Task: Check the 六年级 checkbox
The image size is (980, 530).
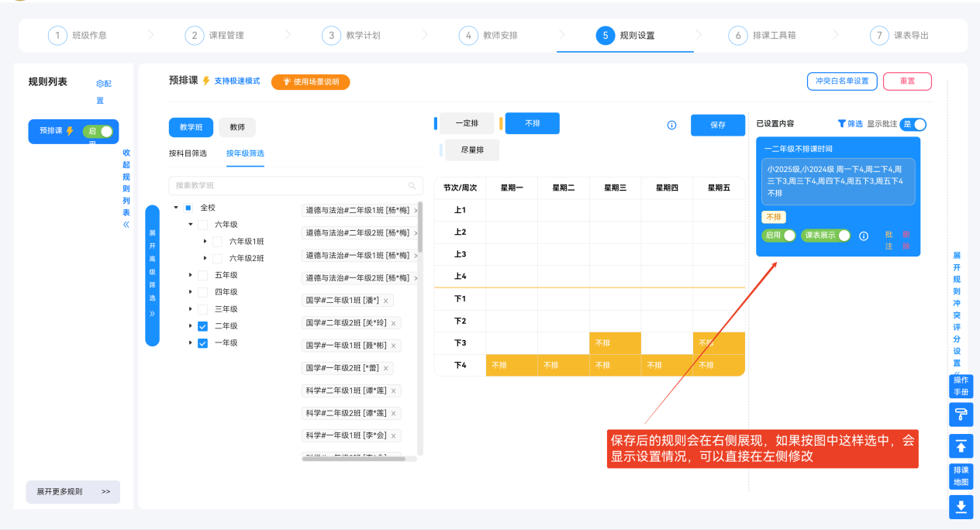Action: click(x=202, y=225)
